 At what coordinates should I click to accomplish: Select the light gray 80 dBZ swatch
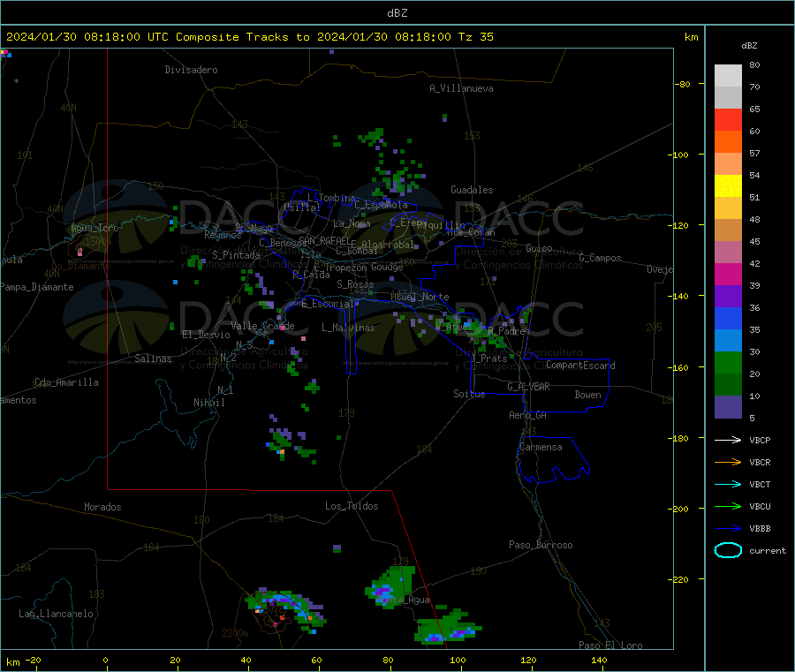pos(728,76)
